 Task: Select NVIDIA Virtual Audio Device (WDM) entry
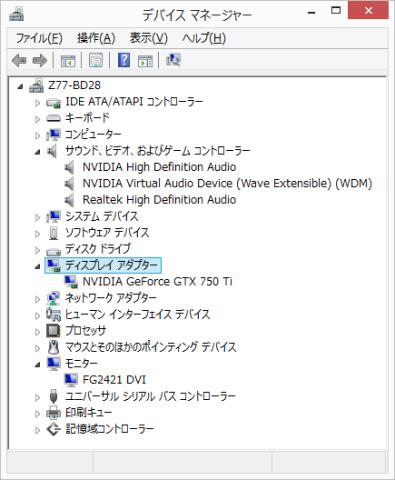227,184
